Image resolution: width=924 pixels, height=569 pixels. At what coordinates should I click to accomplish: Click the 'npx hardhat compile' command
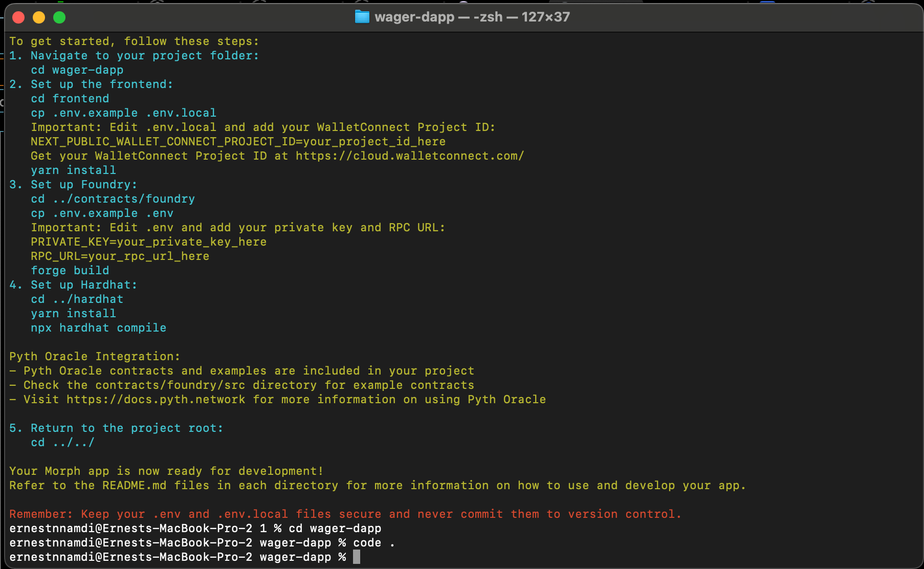click(98, 328)
